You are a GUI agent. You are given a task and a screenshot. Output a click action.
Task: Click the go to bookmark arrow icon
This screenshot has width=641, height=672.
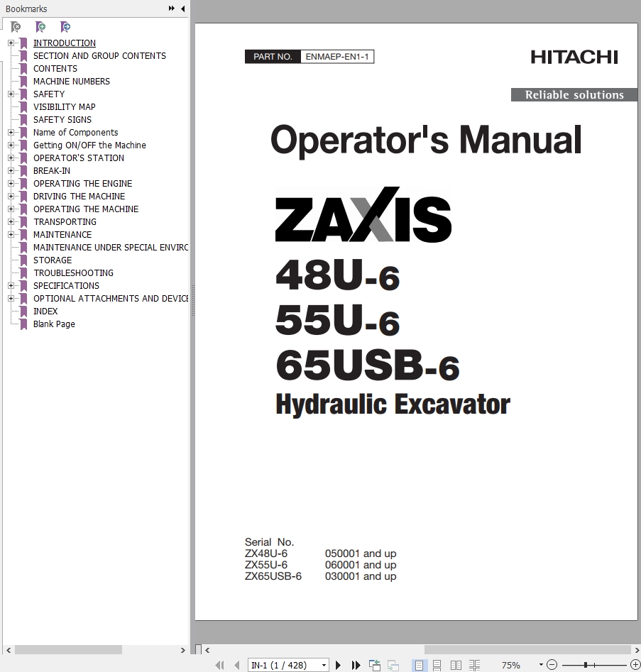[65, 27]
